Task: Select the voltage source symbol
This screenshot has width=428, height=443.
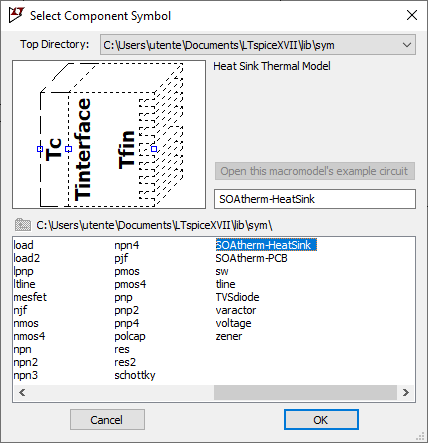Action: 233,323
